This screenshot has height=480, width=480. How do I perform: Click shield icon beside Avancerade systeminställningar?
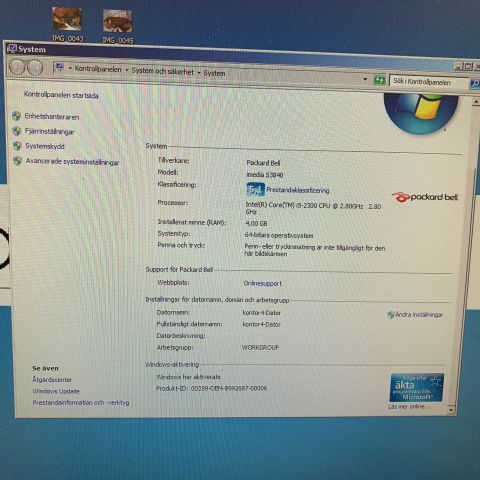pyautogui.click(x=18, y=161)
